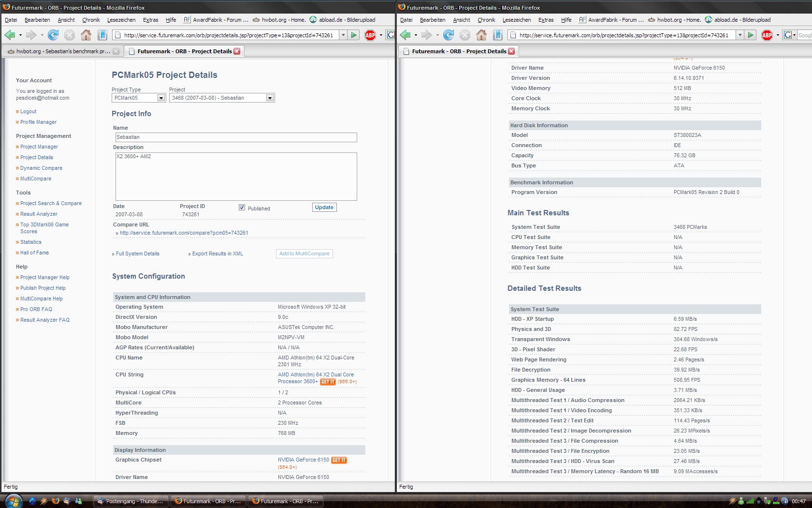Viewport: 812px width, 508px height.
Task: Open AwardFabrik Forum bookmark in left window
Action: pyautogui.click(x=216, y=20)
